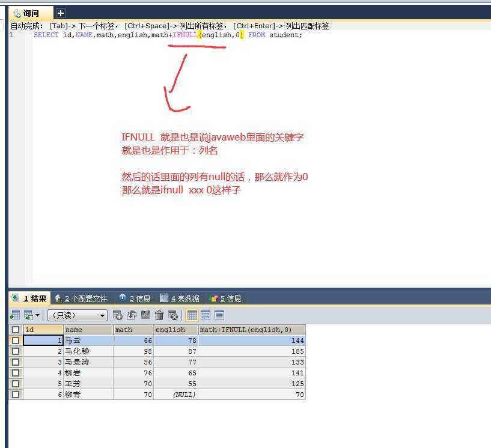
Task: Select the 询问 query editor tab
Action: [x=30, y=13]
